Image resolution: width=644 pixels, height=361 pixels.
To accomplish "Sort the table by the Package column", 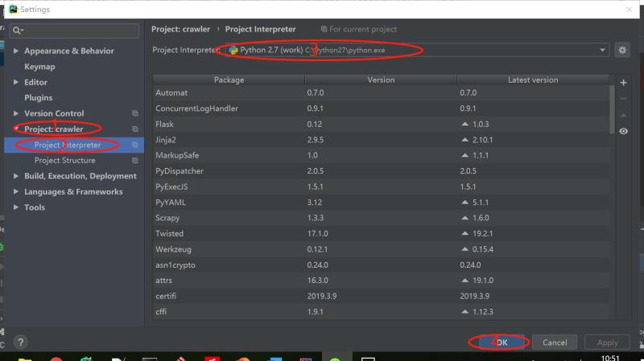I will [x=229, y=80].
